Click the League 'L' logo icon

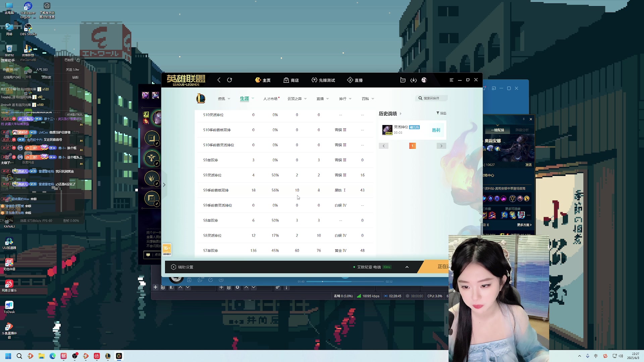[x=201, y=98]
